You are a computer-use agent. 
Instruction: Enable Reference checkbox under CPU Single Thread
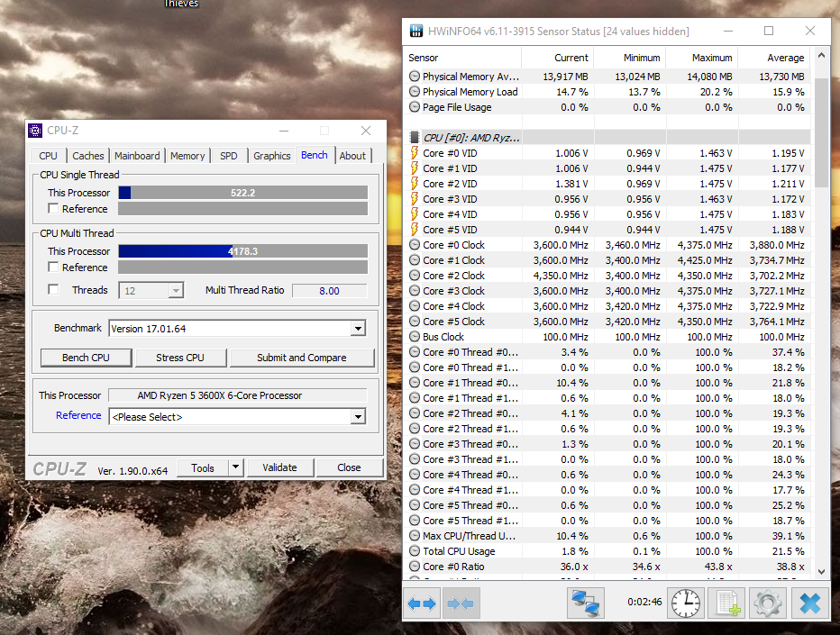tap(53, 208)
